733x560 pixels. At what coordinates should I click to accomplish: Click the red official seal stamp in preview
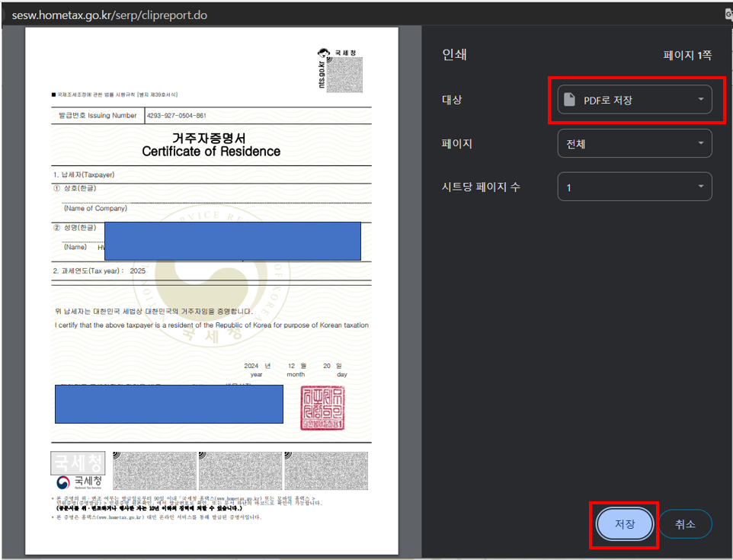coord(322,408)
